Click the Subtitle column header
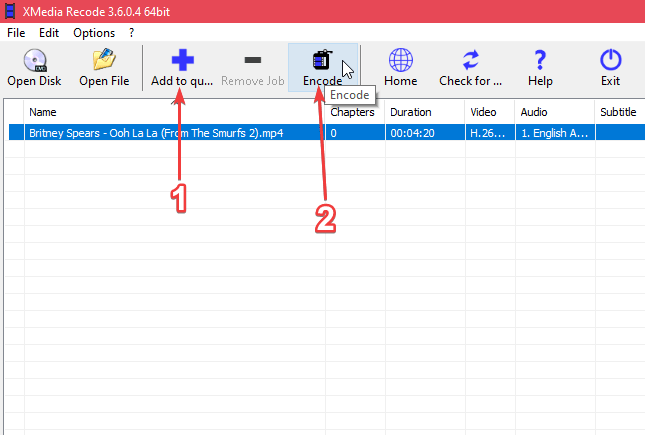Screen dimensions: 645x435 [x=618, y=112]
